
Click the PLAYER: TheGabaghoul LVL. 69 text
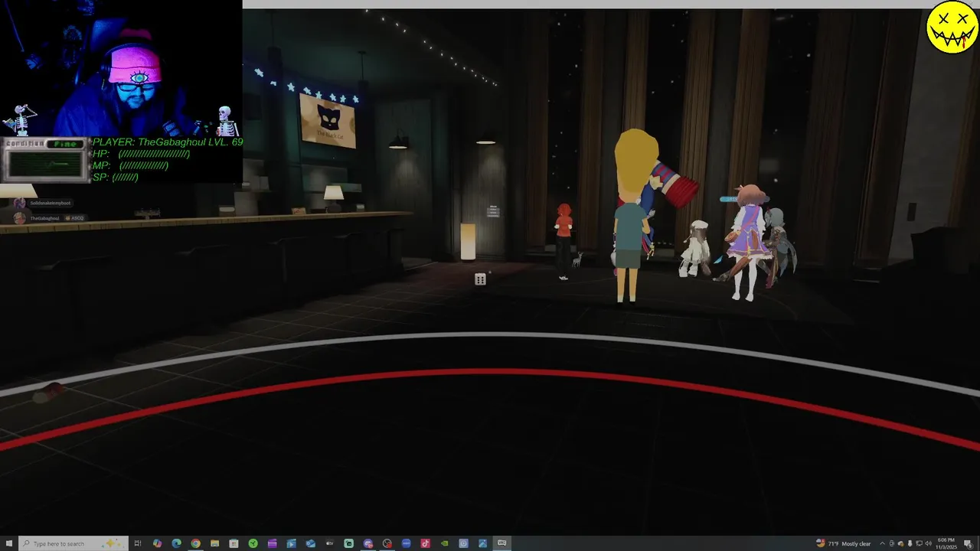click(x=168, y=142)
